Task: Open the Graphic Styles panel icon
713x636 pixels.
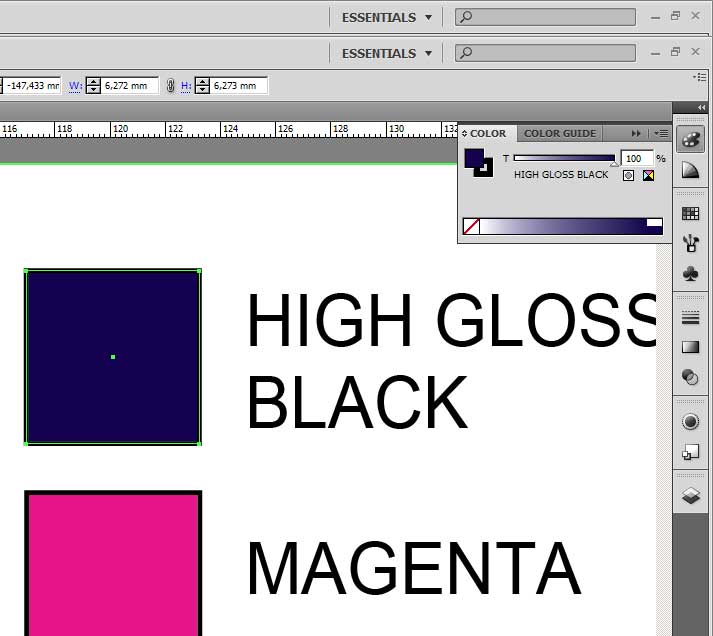Action: coord(690,451)
